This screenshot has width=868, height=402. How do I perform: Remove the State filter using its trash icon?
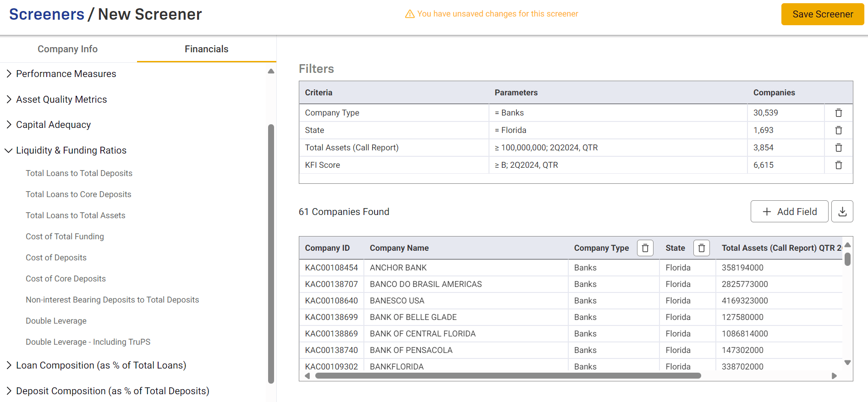838,130
